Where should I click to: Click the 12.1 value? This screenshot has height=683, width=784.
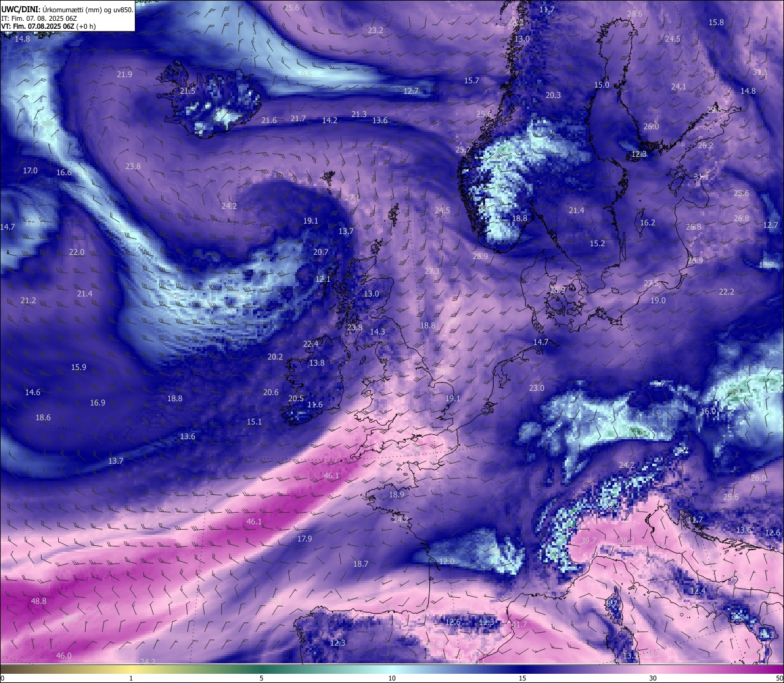point(323,279)
